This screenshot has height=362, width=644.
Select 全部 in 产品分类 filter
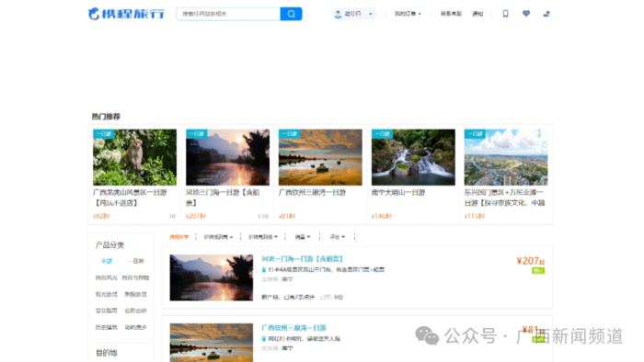click(x=107, y=261)
